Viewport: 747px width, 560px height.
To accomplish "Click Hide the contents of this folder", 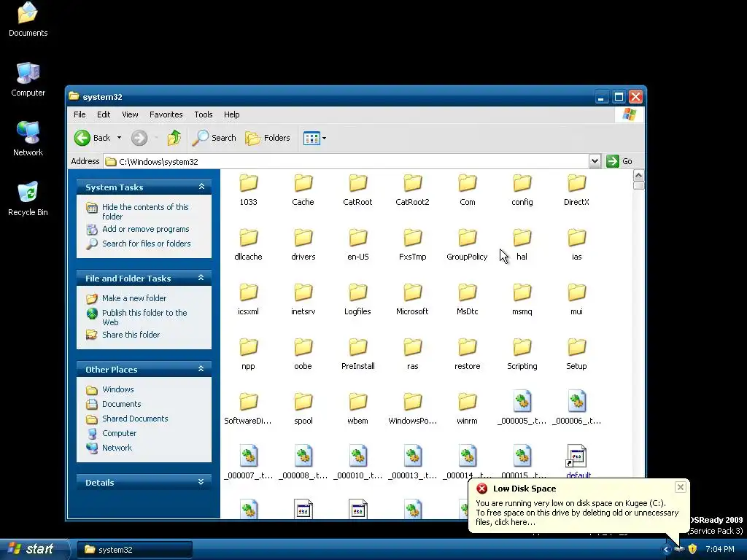I will click(145, 211).
